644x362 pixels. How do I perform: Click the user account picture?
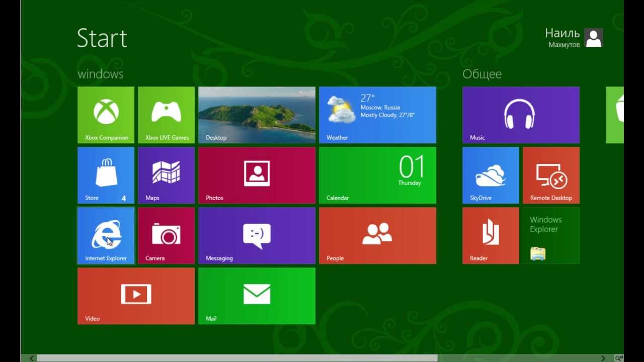(x=594, y=38)
